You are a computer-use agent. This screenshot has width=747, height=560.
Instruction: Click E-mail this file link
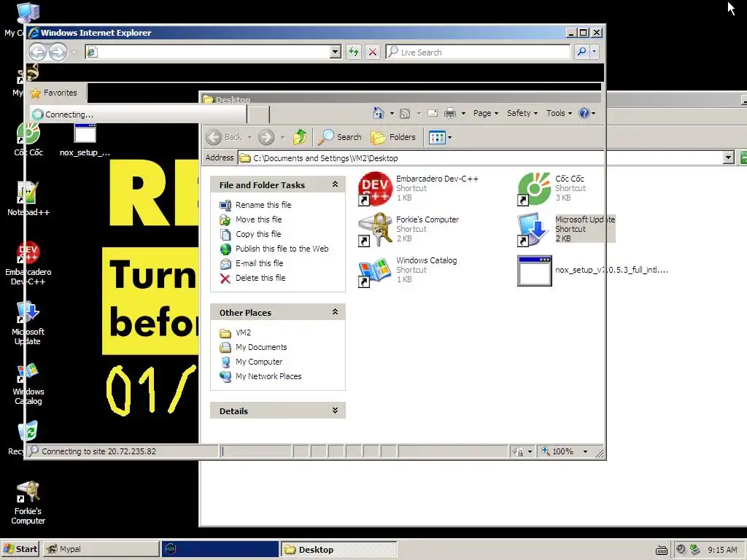260,263
